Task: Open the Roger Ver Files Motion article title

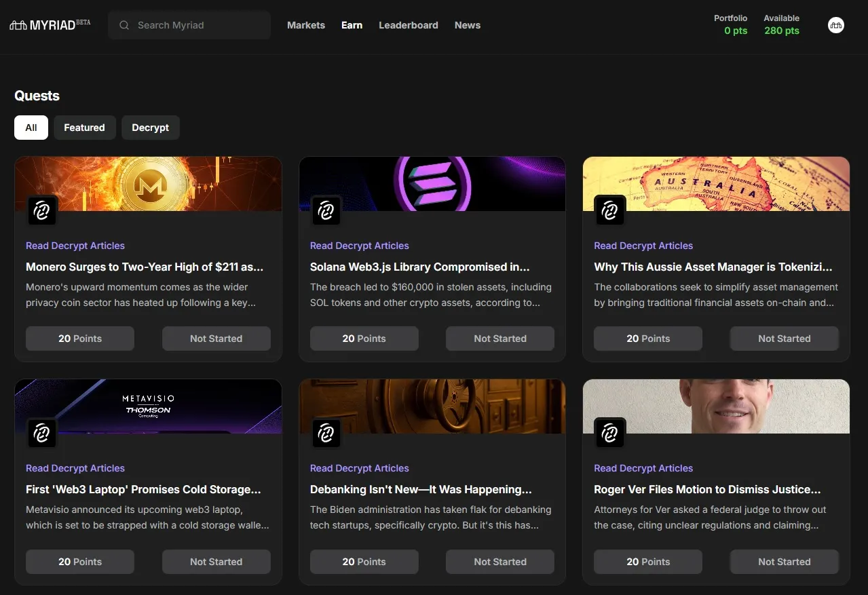Action: pos(707,489)
